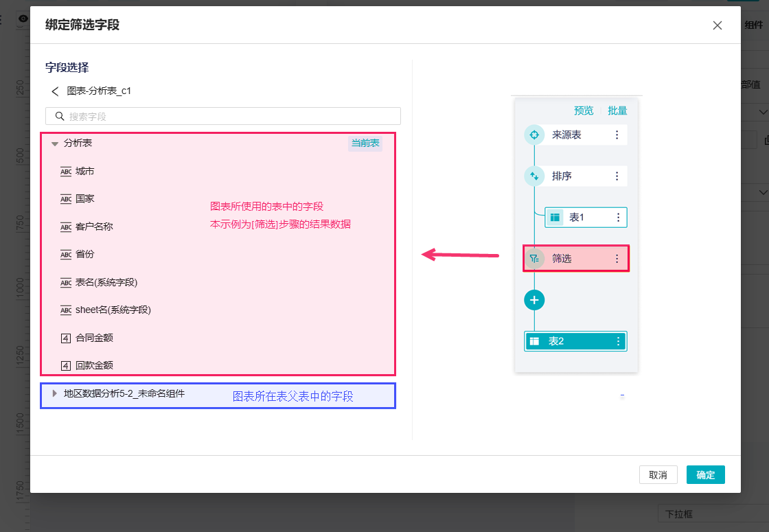Click the 取消 button
Screen dimensions: 769x532
658,474
